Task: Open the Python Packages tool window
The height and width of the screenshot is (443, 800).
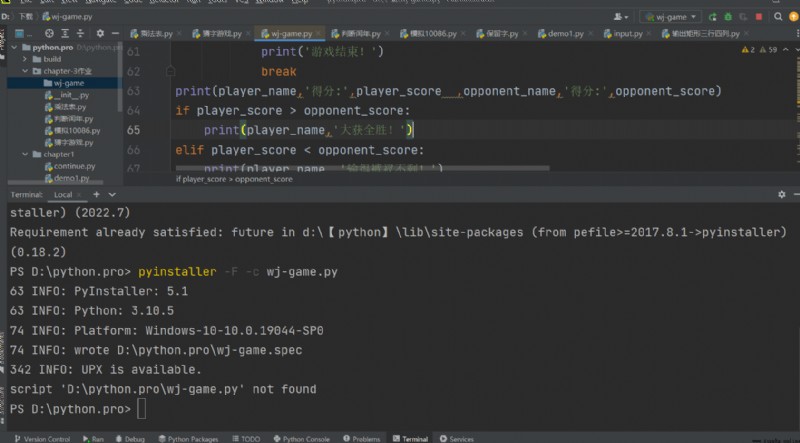Action: 188,439
